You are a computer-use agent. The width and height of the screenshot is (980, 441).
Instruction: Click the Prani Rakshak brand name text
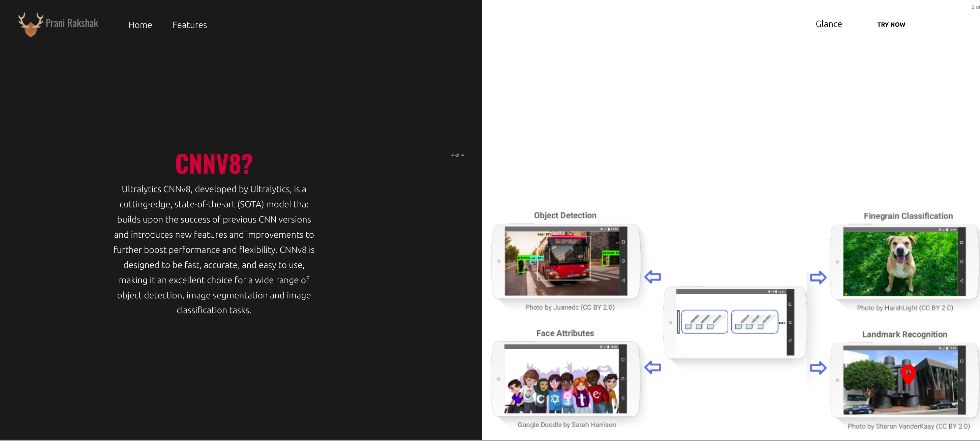(72, 23)
